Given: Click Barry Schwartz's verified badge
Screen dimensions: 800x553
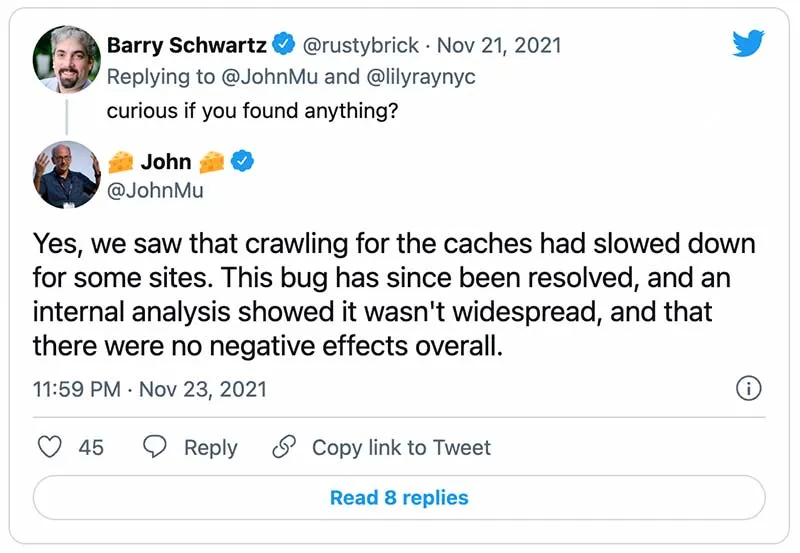Looking at the screenshot, I should 284,45.
